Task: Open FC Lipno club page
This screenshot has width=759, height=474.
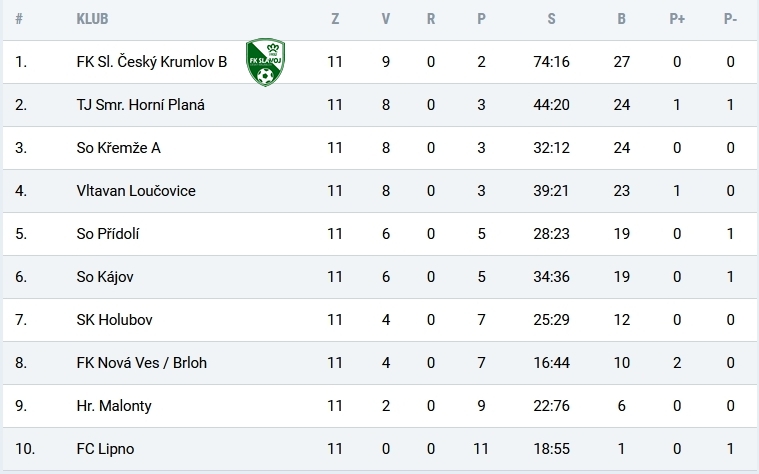Action: click(x=105, y=449)
